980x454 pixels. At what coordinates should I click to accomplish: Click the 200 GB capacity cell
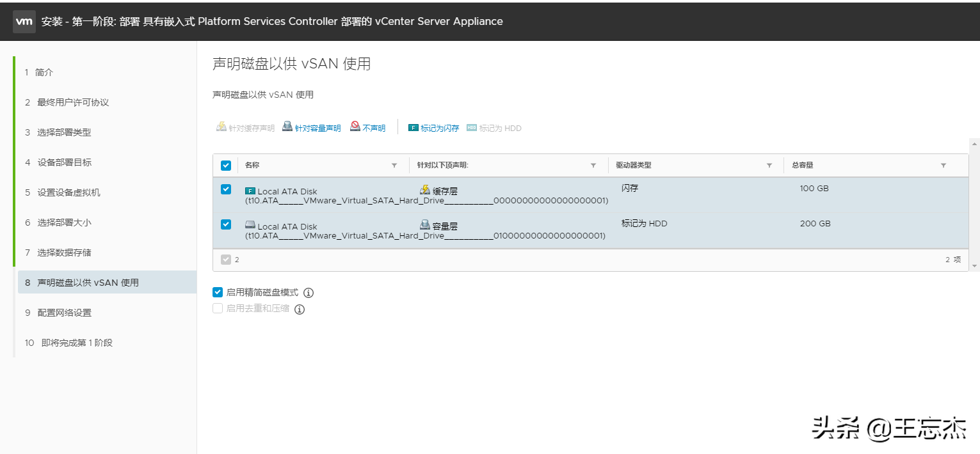point(815,224)
